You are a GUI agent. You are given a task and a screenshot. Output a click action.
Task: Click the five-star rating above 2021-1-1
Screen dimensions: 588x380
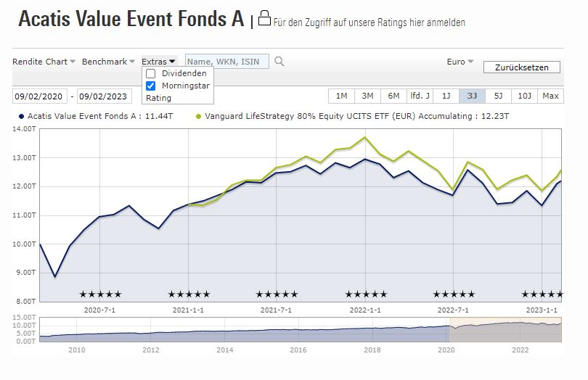[189, 294]
